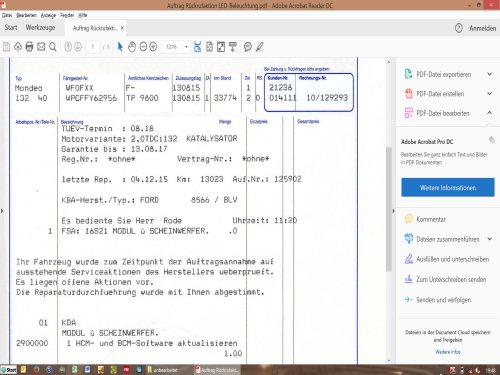500x375 pixels.
Task: Go to previous page arrow
Action: (x=68, y=47)
